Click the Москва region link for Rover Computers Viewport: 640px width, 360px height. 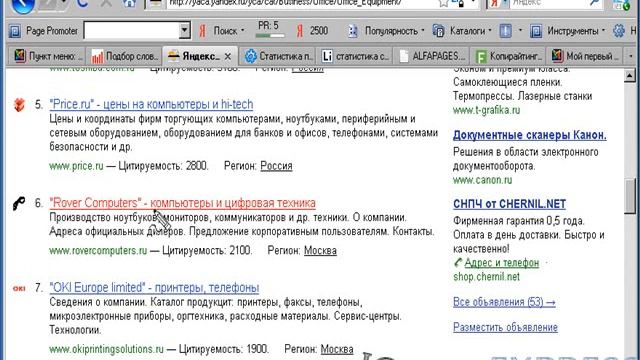[320, 251]
